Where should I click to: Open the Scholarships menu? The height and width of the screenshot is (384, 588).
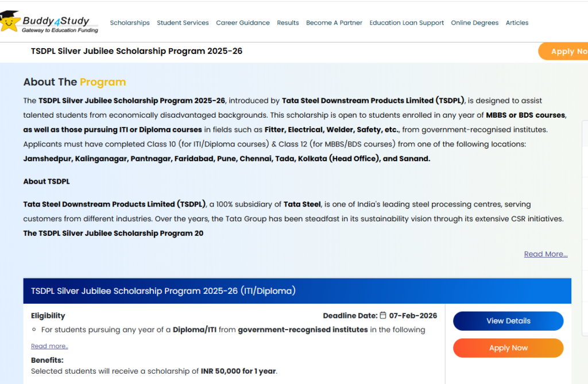[x=130, y=23]
